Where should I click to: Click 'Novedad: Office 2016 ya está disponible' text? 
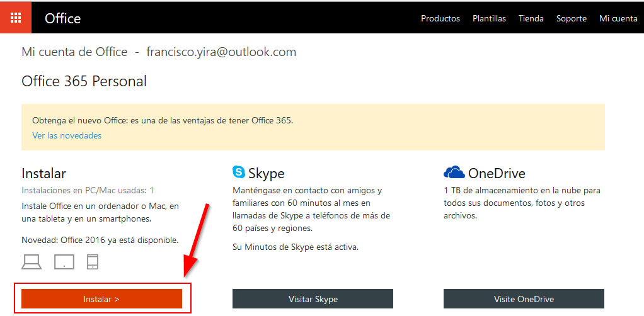click(x=100, y=240)
